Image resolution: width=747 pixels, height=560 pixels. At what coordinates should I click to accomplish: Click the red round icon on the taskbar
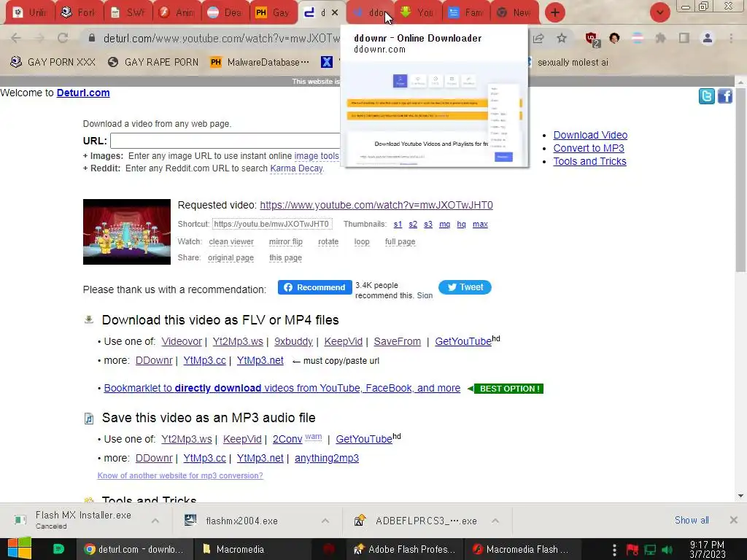329,549
